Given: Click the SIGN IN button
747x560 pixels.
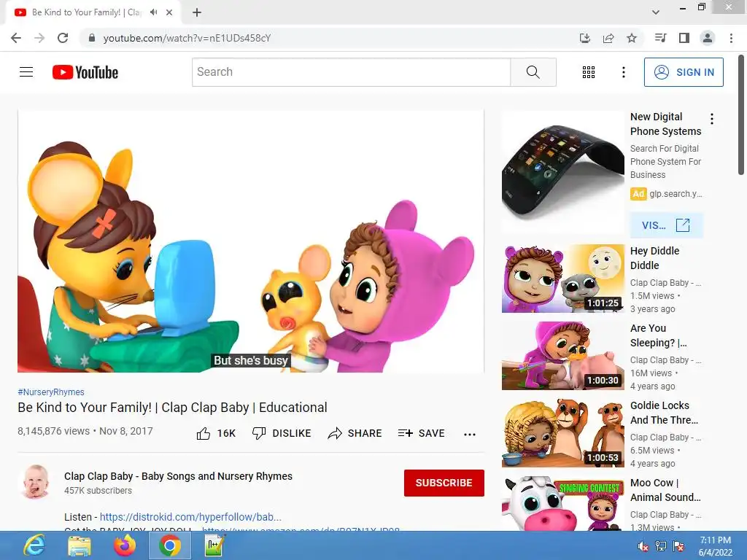Looking at the screenshot, I should click(684, 72).
